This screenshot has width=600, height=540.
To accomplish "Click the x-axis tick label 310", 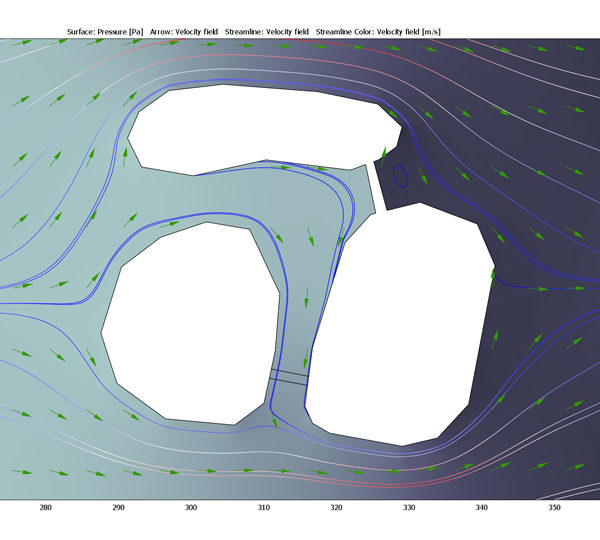I will [x=264, y=507].
